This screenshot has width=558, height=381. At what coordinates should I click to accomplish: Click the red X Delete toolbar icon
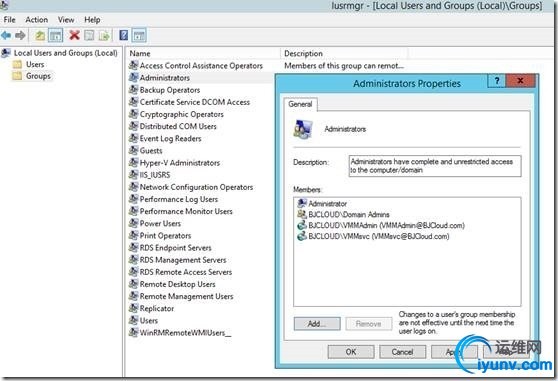[x=74, y=35]
